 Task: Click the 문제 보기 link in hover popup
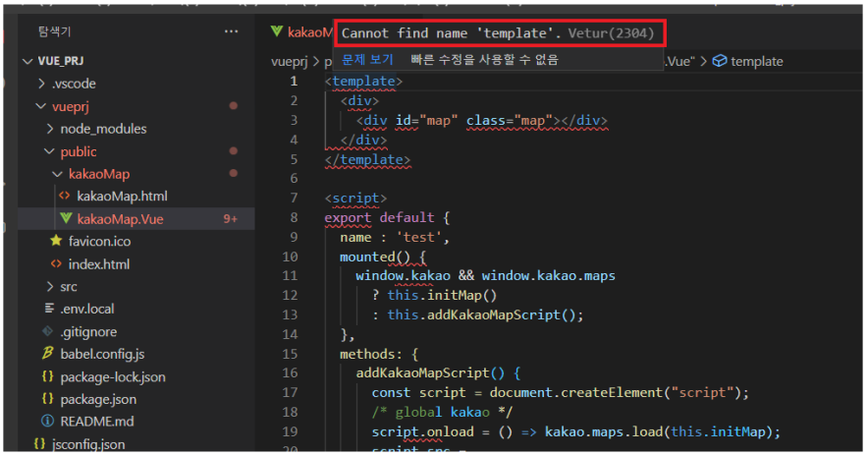point(367,59)
